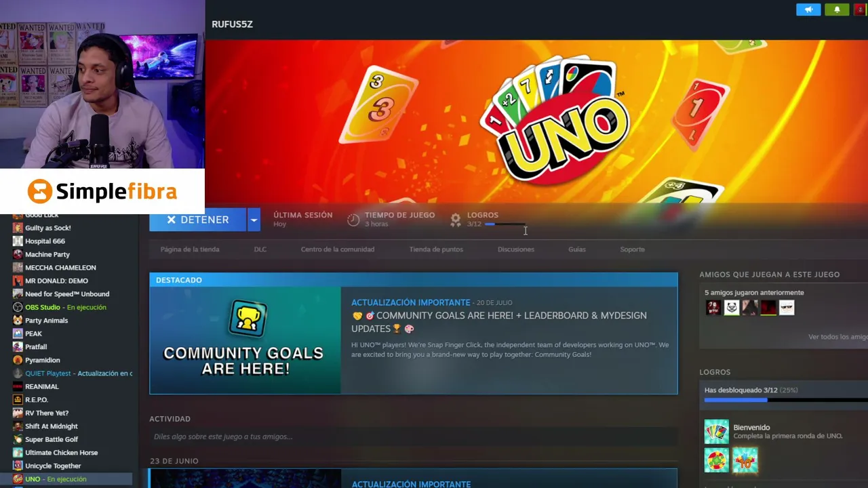This screenshot has width=868, height=488.
Task: Click the Hospital 666 game icon
Action: 18,241
